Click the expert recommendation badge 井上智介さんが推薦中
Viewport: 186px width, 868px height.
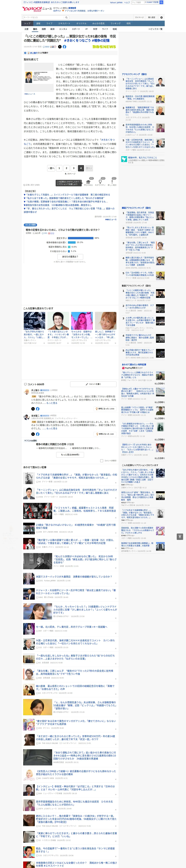(x=36, y=53)
